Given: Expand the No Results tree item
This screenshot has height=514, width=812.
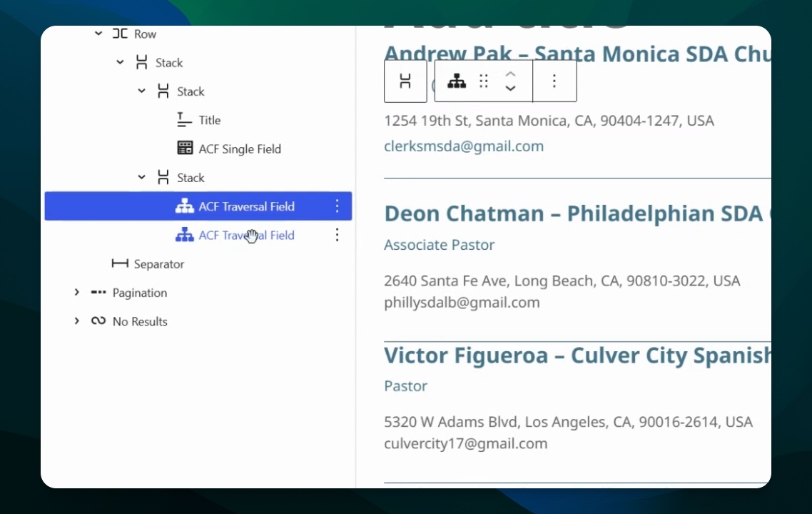Looking at the screenshot, I should [76, 321].
